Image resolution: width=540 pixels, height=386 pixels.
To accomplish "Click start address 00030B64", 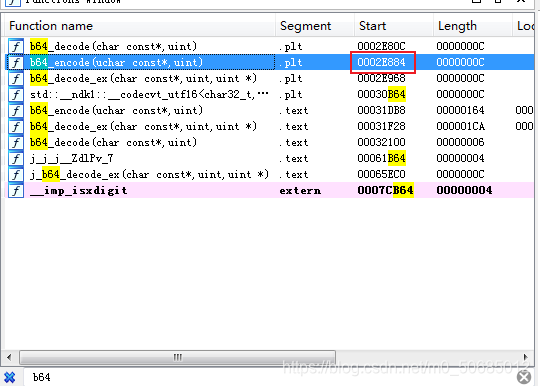I will (381, 94).
